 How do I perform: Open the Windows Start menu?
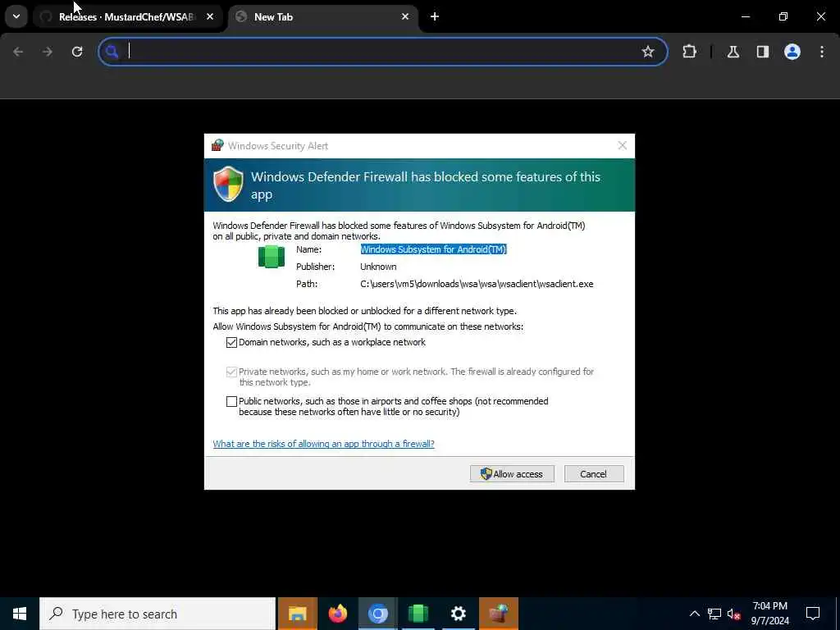pos(20,614)
